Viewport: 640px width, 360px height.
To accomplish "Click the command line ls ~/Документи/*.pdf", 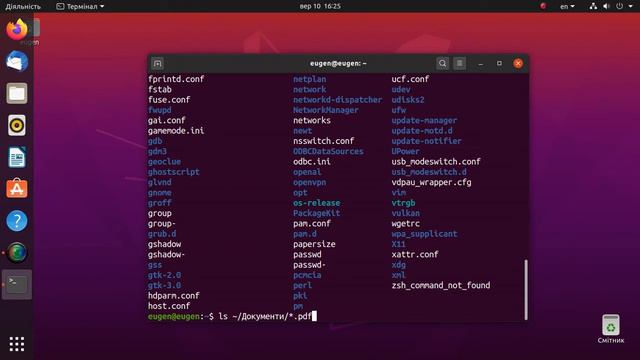I will coord(265,316).
